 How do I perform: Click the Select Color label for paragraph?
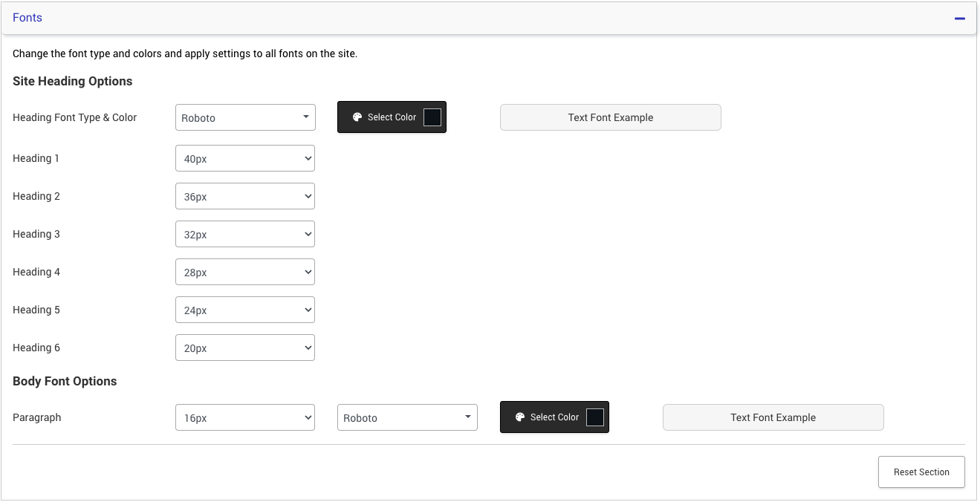[x=554, y=417]
